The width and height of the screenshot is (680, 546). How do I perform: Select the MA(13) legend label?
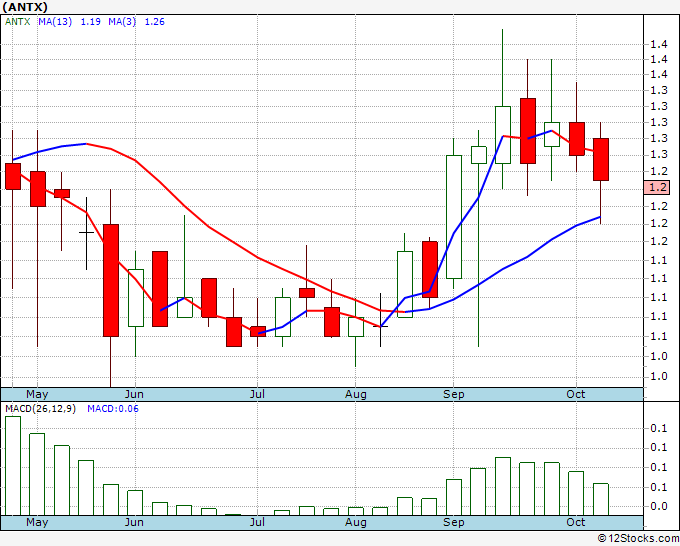[55, 22]
